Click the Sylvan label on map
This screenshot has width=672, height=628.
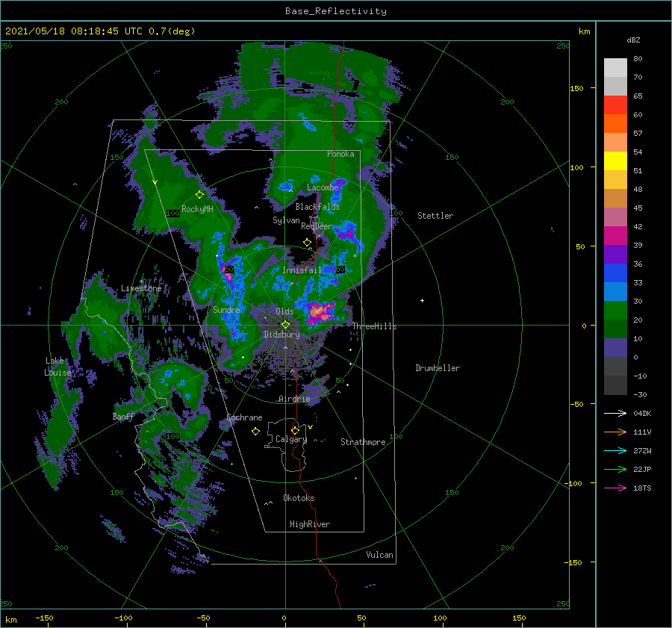coord(286,220)
